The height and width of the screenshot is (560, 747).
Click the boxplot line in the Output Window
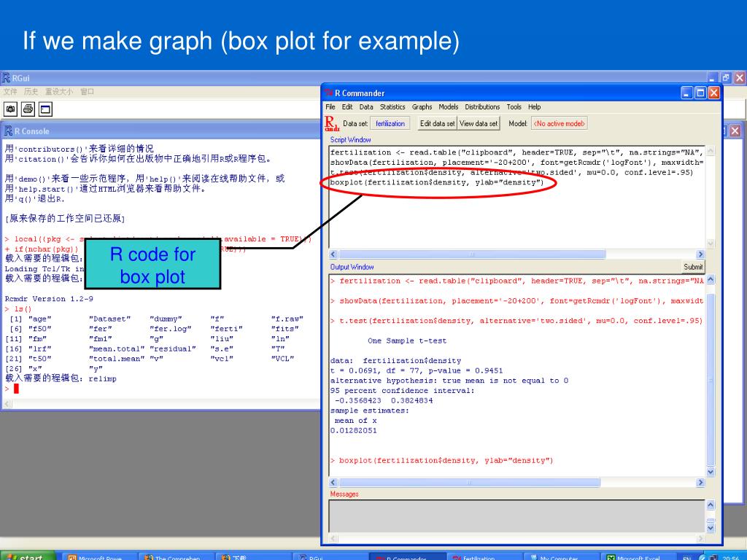tap(441, 461)
